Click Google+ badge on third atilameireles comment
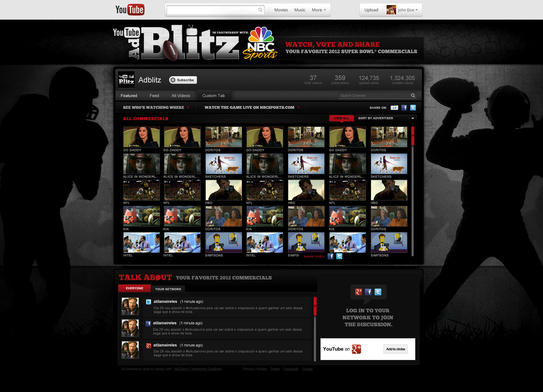Image resolution: width=543 pixels, height=392 pixels. point(149,346)
